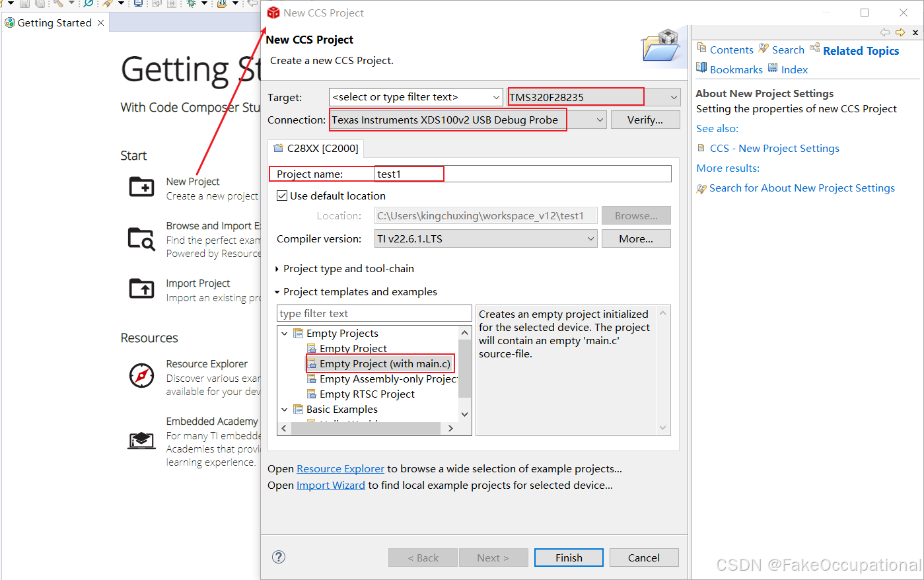Open the Target filter text dropdown
This screenshot has width=924, height=580.
click(497, 97)
